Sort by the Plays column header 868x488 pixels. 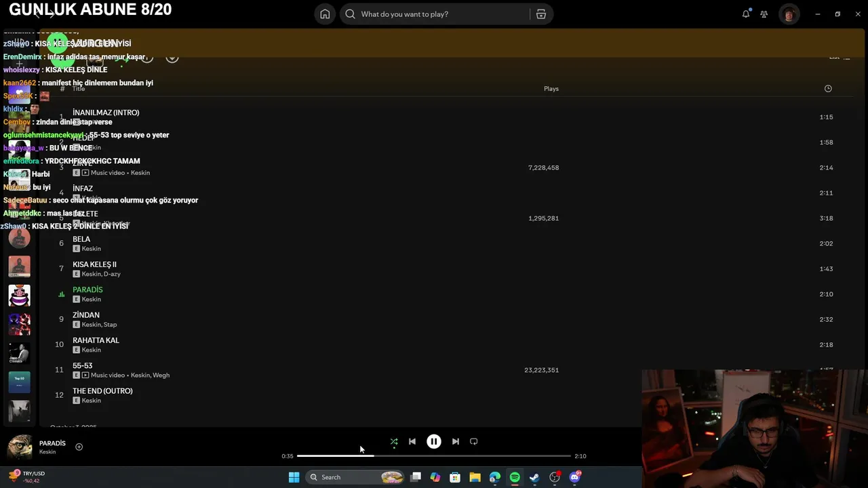click(551, 89)
